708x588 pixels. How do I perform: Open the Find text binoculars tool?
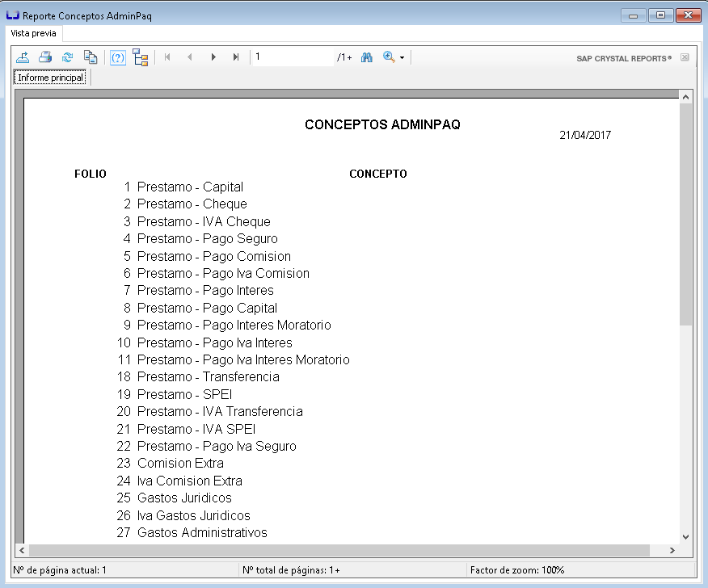(367, 57)
